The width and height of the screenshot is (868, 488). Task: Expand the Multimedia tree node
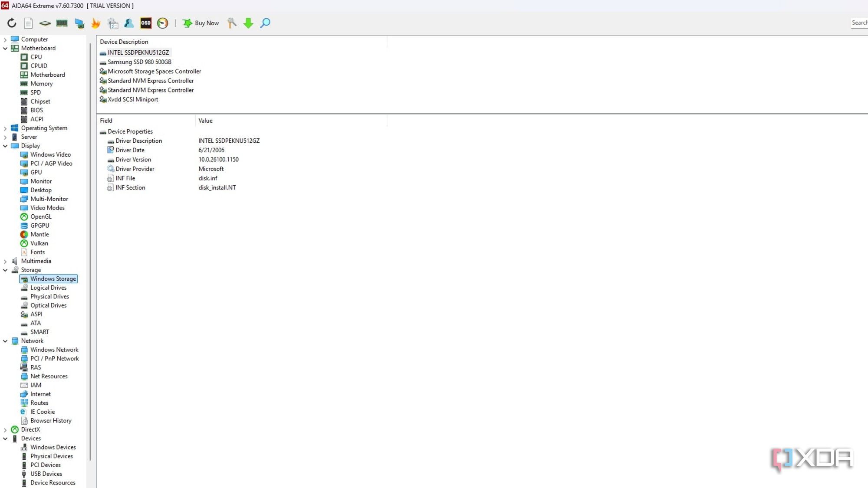[x=5, y=261]
